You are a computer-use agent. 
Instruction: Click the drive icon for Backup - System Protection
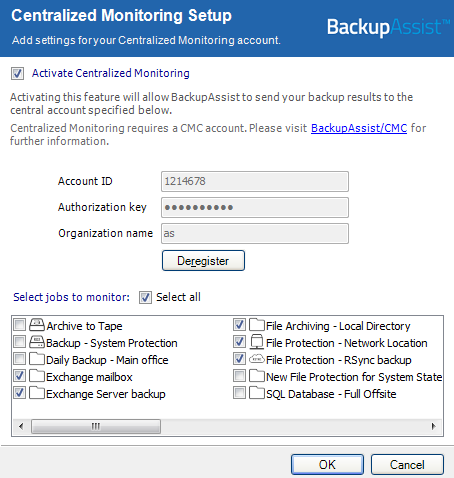pos(37,342)
